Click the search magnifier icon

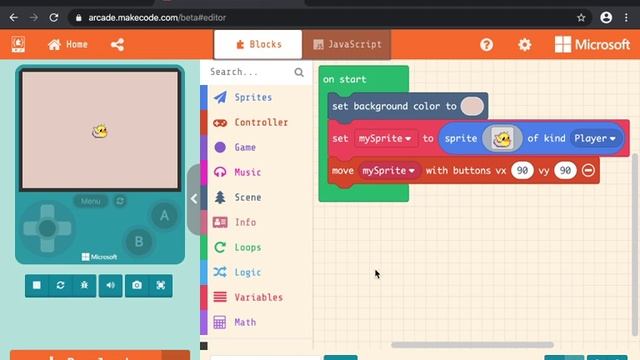click(x=299, y=72)
